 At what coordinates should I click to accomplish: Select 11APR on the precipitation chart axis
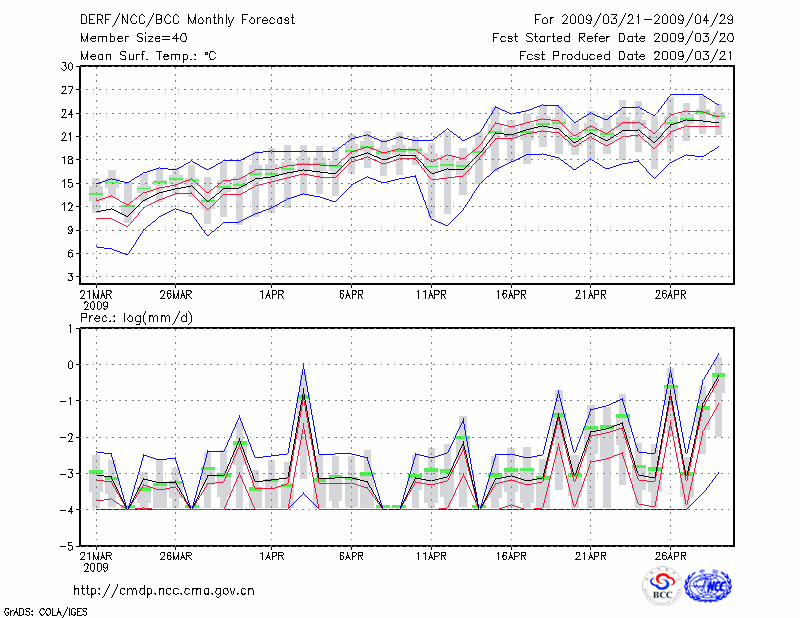tap(430, 557)
